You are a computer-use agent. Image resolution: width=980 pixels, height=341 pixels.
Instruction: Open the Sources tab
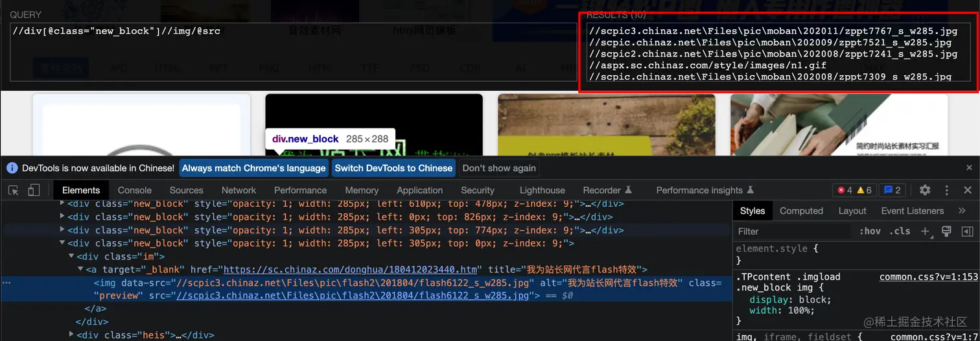coord(187,190)
